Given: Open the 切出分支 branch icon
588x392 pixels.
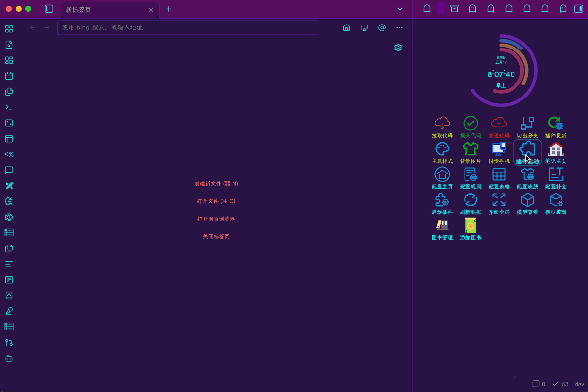Looking at the screenshot, I should coord(527,123).
